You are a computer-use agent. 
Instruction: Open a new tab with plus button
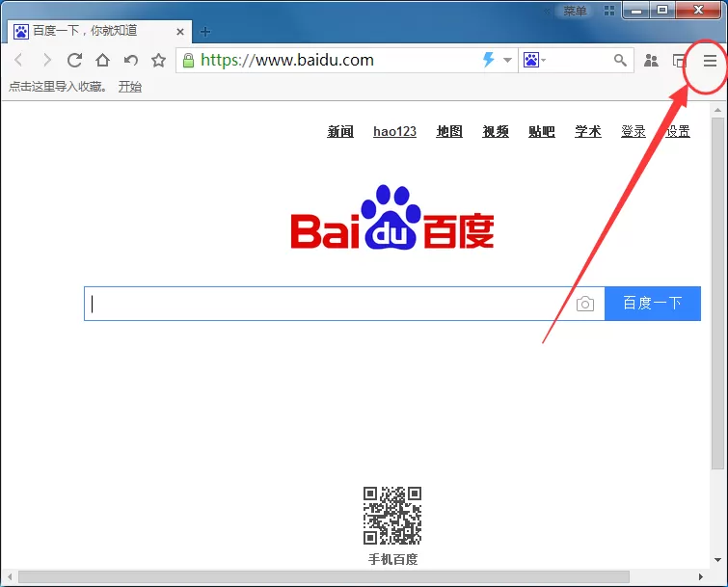tap(205, 32)
